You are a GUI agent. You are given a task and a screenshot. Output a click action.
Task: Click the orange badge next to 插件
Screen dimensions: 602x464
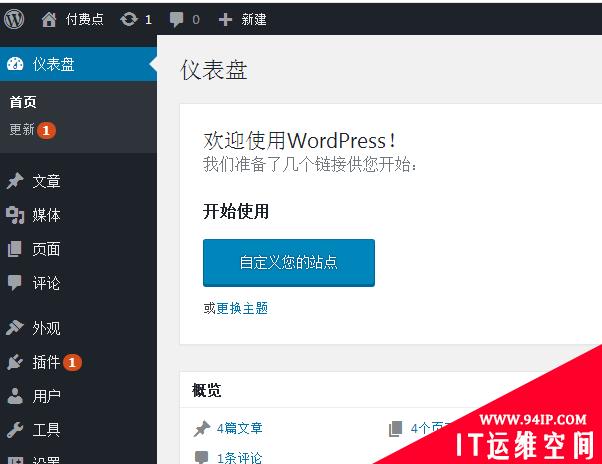click(x=72, y=363)
